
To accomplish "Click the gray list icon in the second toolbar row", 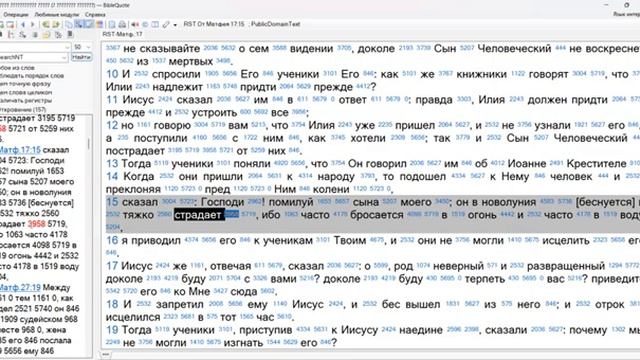I will [35, 35].
